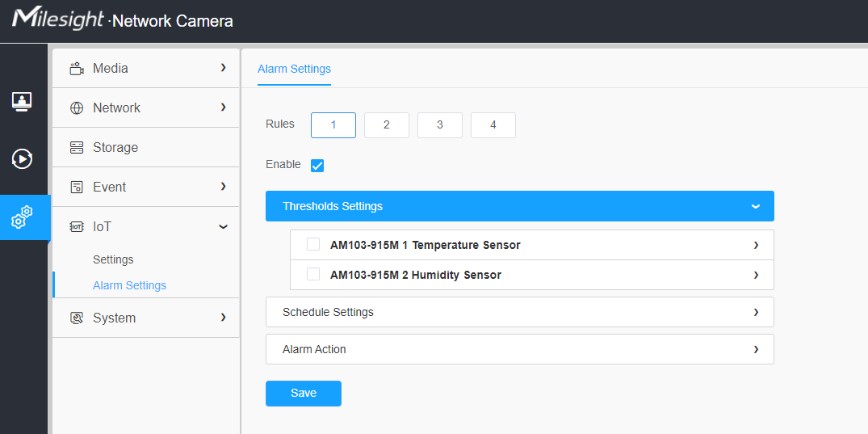Select the Settings gears icon

pos(22,217)
